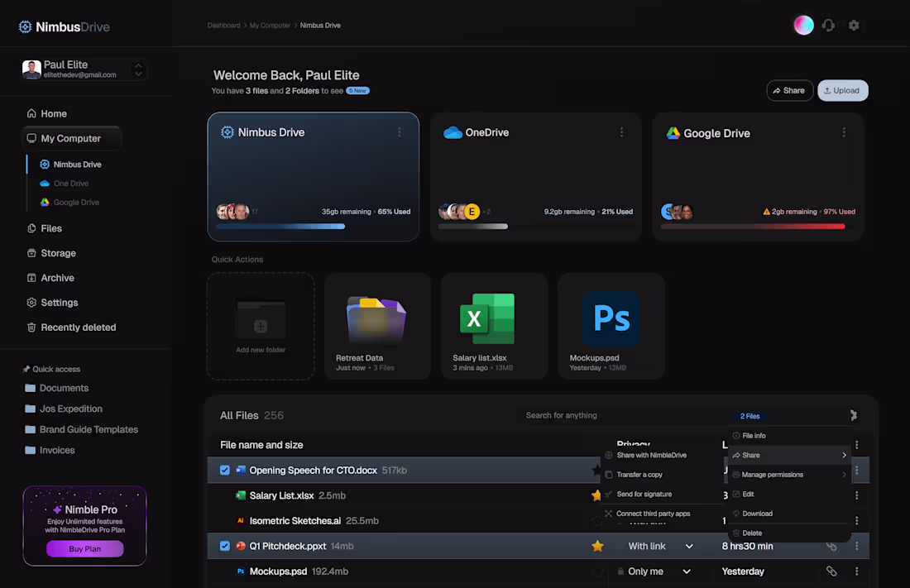Viewport: 910px width, 588px height.
Task: Click the NimbusDrive logo icon
Action: (25, 26)
